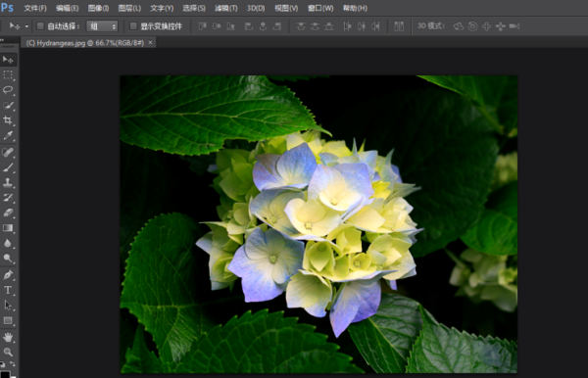Image resolution: width=588 pixels, height=378 pixels.
Task: Click the align horizontal centers icon
Action: [263, 26]
